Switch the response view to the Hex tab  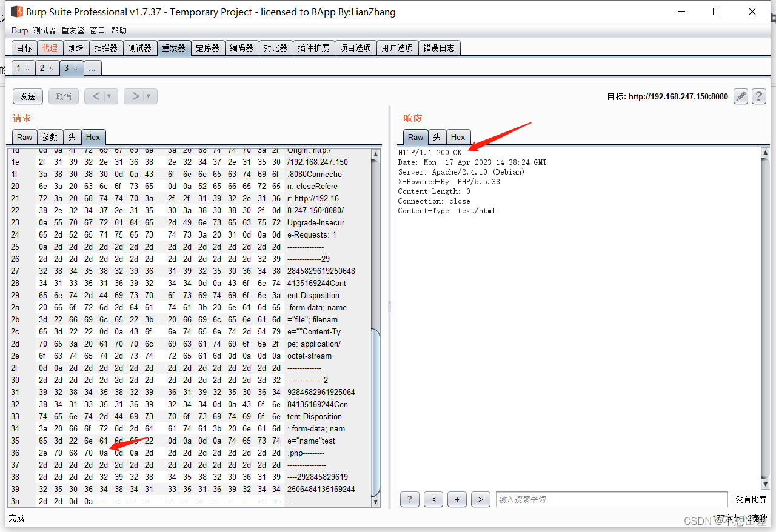(458, 137)
